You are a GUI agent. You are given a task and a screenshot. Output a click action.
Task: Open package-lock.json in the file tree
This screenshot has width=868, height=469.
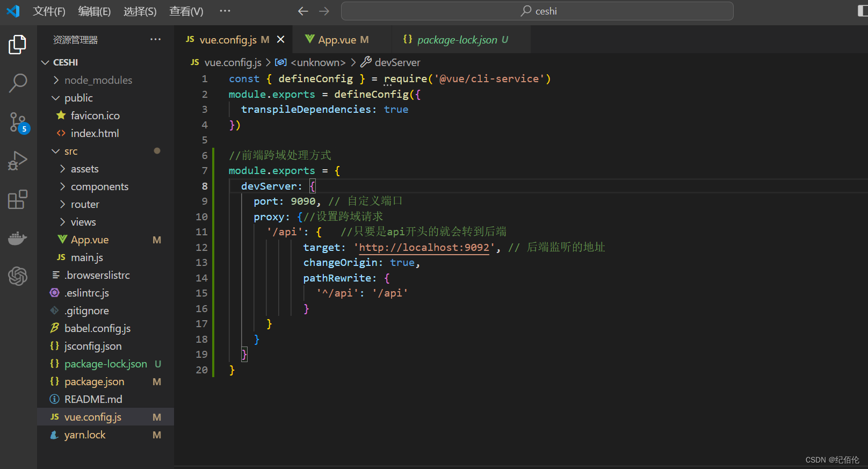coord(105,364)
